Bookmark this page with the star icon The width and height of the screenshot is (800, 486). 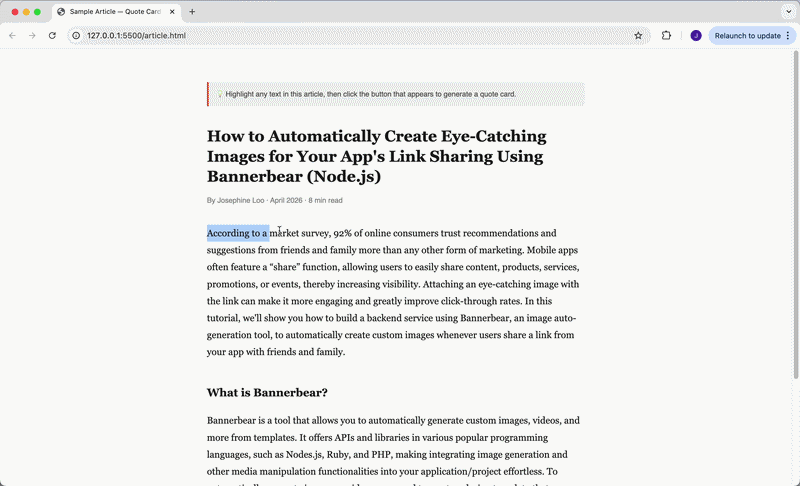[638, 36]
